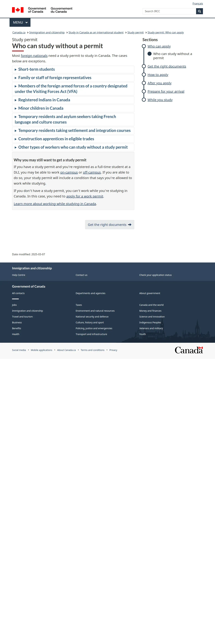
Task: Open Study permit: Who can apply breadcrumb
Action: [x=165, y=32]
